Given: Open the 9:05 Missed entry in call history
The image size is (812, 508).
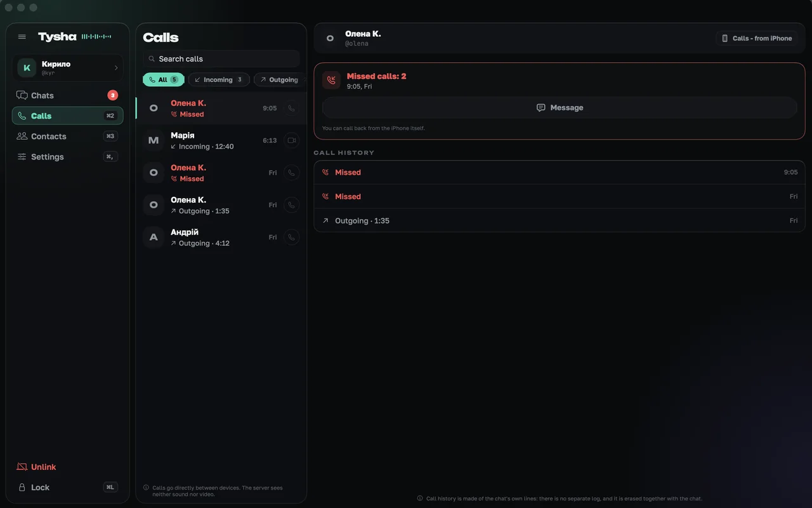Looking at the screenshot, I should pyautogui.click(x=560, y=172).
